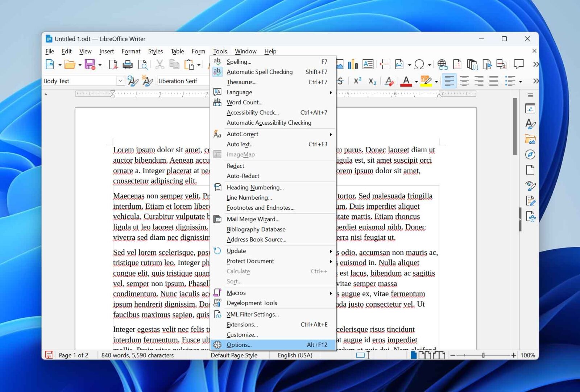This screenshot has width=580, height=392.
Task: Toggle superscript formatting
Action: point(357,80)
